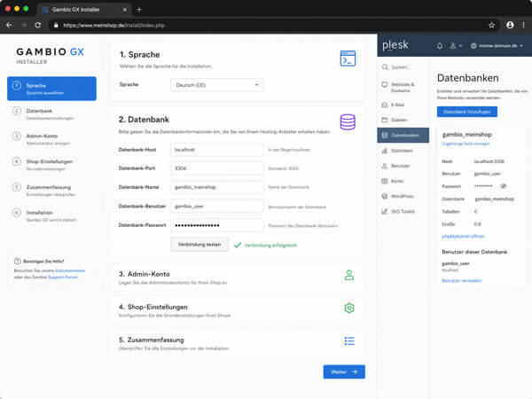This screenshot has width=532, height=399.
Task: Open WordPress in Plesk sidebar
Action: [x=403, y=196]
